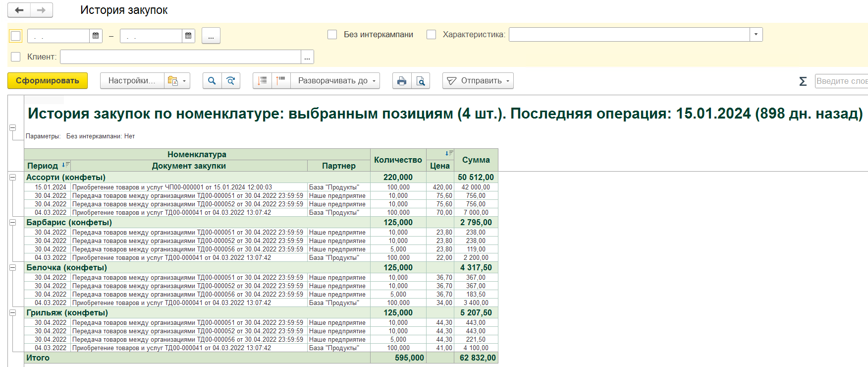This screenshot has width=868, height=367.
Task: Collapse the report header group
Action: (x=13, y=127)
